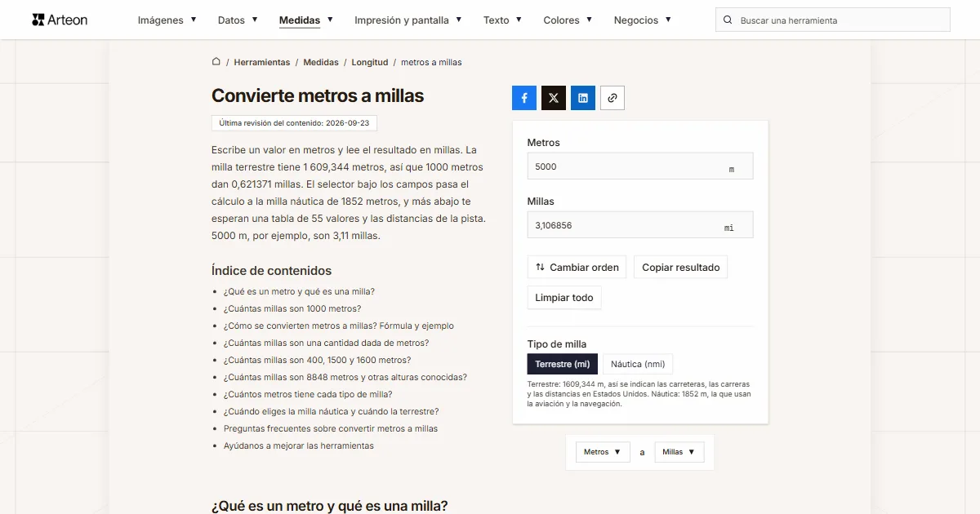Screen dimensions: 980x514
Task: Open the Impresión y pantalla menu
Action: click(408, 20)
